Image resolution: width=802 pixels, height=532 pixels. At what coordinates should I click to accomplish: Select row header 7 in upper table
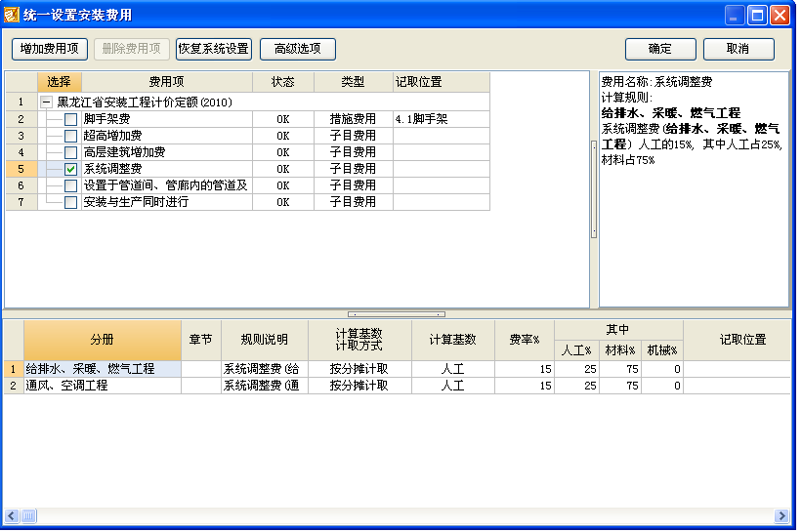[x=21, y=202]
